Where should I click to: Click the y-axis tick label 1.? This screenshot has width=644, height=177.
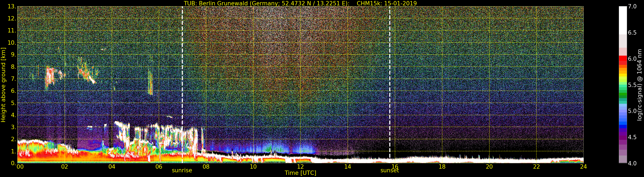tap(14, 151)
